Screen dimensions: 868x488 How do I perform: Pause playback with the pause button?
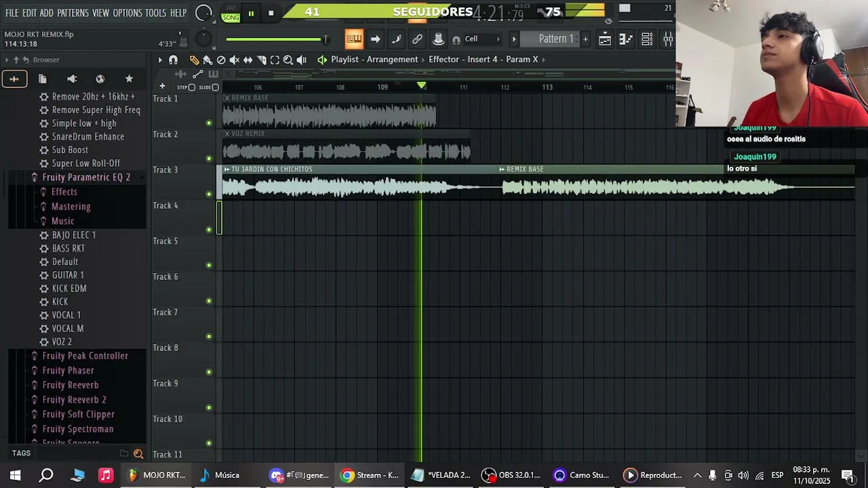[251, 14]
